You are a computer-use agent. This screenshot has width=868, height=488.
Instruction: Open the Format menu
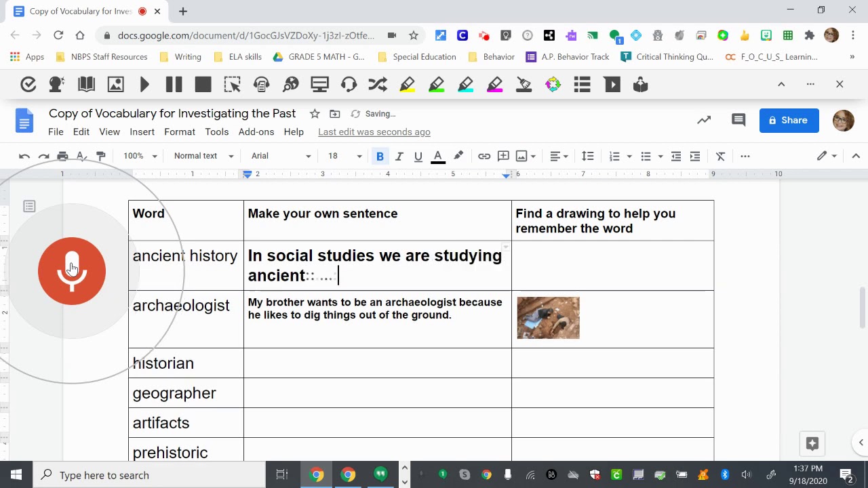[180, 131]
